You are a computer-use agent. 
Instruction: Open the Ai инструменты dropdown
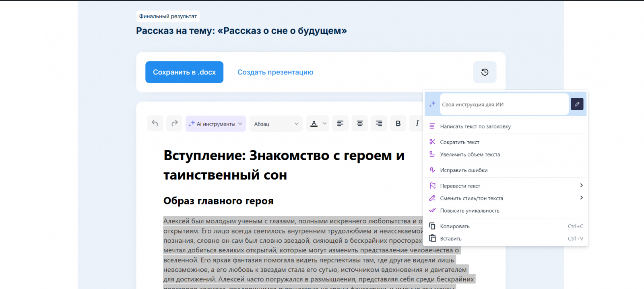coord(215,124)
